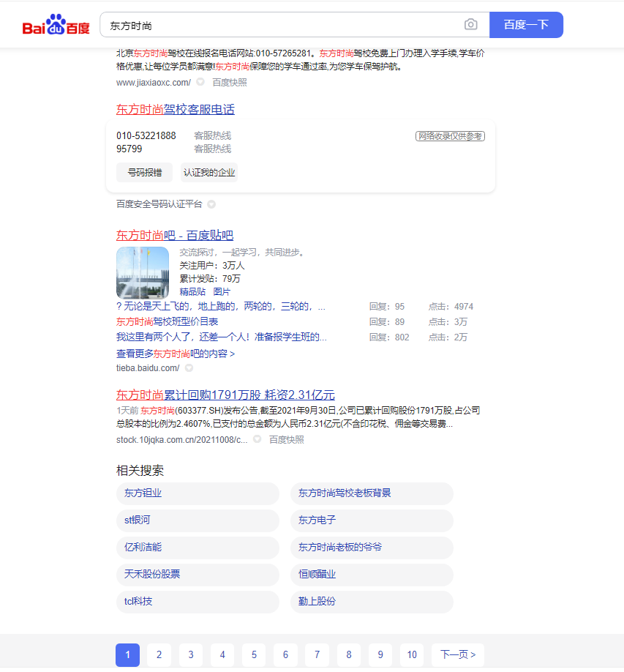
Task: Click arrow icon beside tieba.baidu.com
Action: pyautogui.click(x=189, y=368)
